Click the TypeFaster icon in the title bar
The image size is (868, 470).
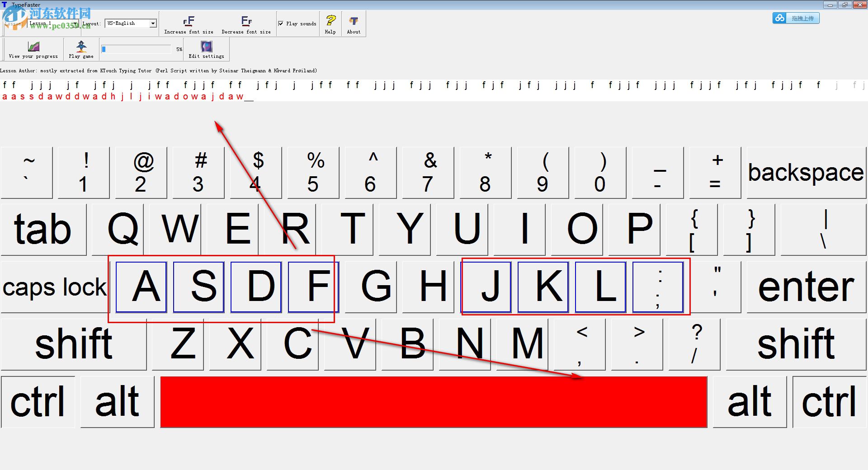(x=5, y=5)
